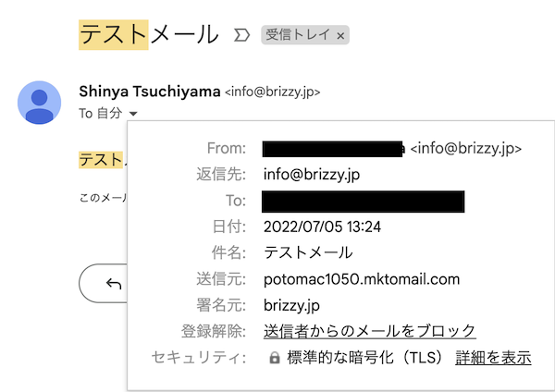
Task: Remove the 受信トレイ label with its x
Action: tap(340, 36)
